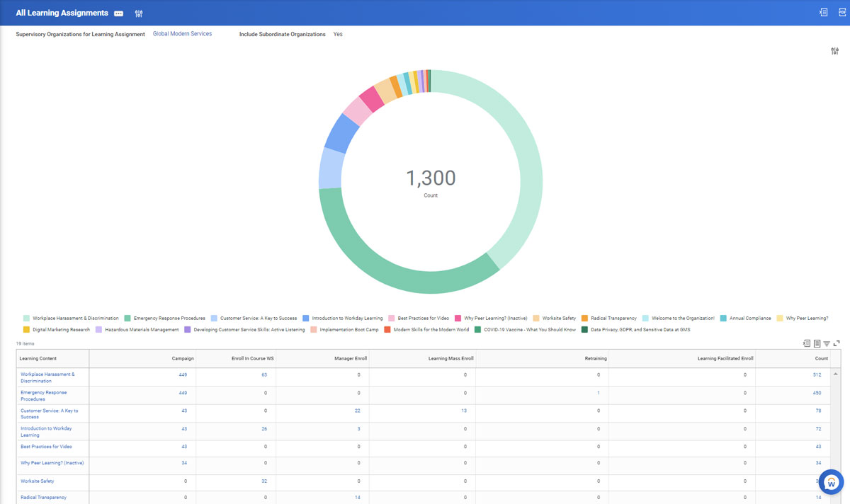Click the table scrollbar up arrow
Image resolution: width=850 pixels, height=504 pixels.
point(836,373)
